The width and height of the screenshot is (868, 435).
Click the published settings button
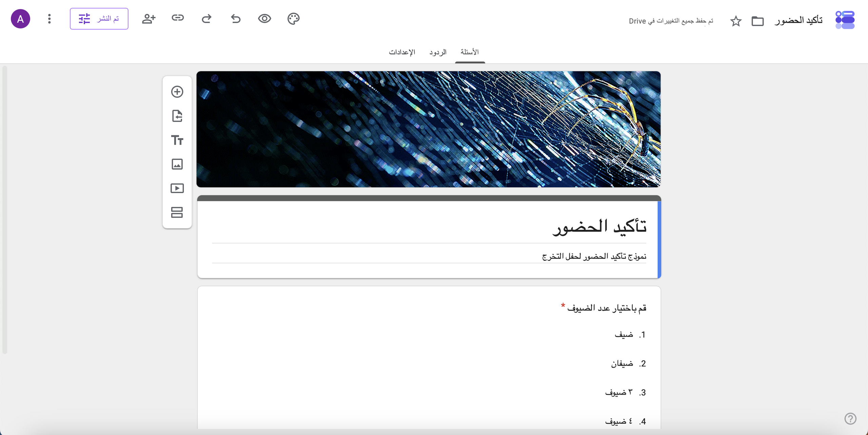[99, 19]
